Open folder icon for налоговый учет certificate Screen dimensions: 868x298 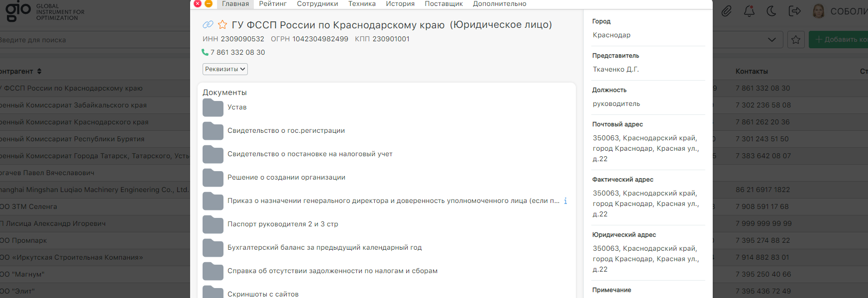pos(213,154)
